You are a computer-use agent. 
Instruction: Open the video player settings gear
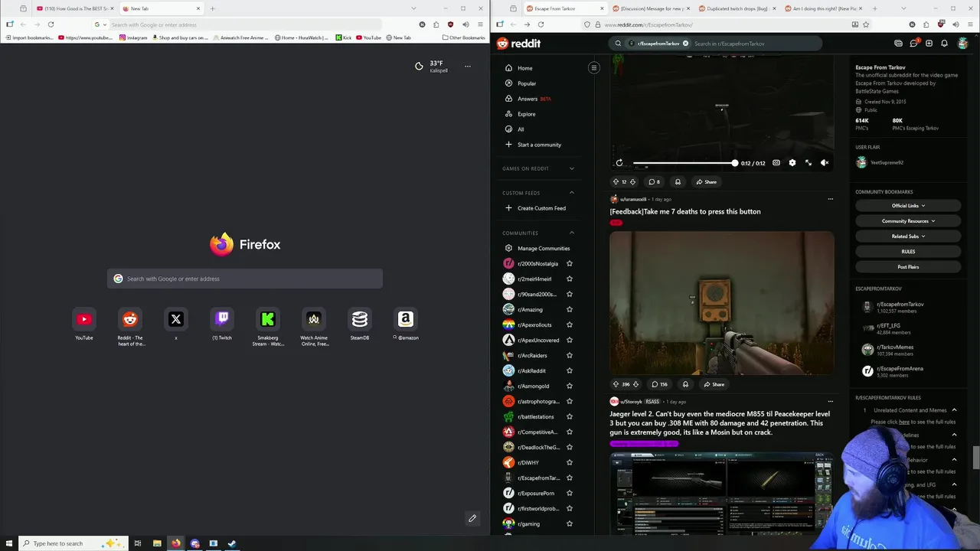point(792,163)
